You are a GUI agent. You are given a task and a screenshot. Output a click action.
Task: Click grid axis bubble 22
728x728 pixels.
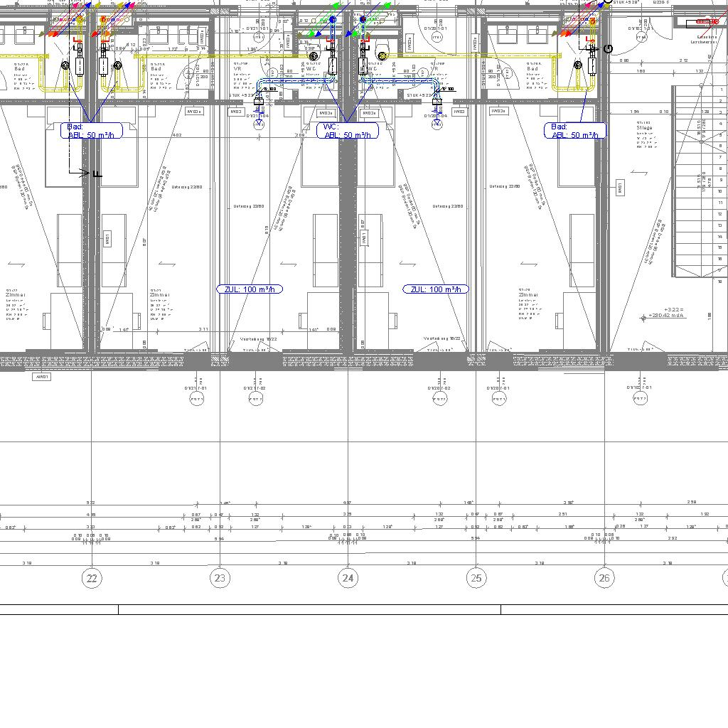click(91, 578)
